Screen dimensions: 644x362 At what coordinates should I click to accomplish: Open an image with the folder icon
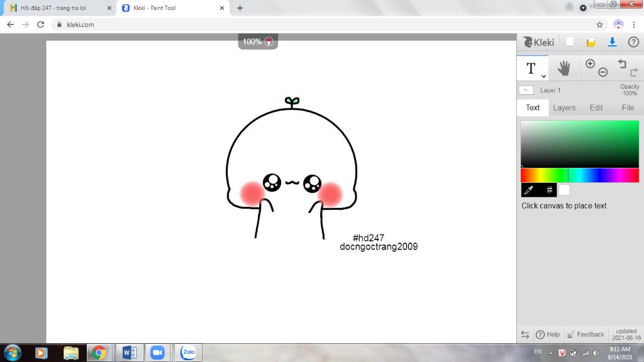[x=591, y=42]
